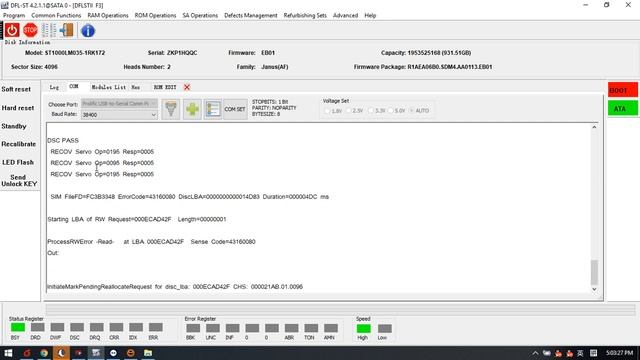Click the red BOOT button
The width and height of the screenshot is (640, 360).
click(622, 90)
